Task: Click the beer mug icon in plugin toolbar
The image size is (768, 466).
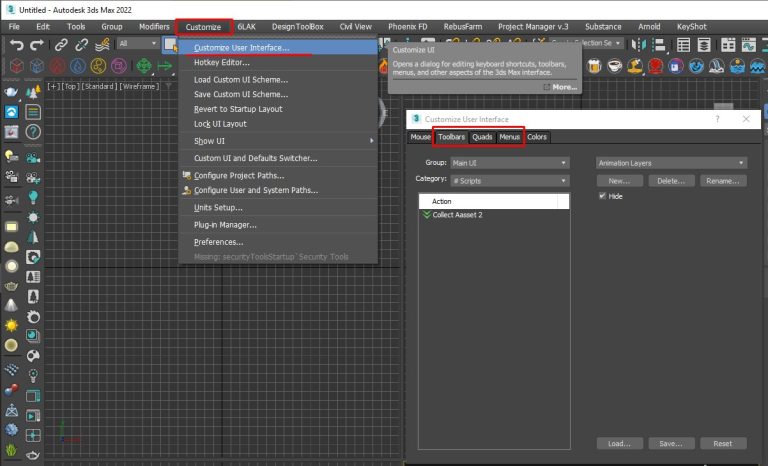Action: pyautogui.click(x=594, y=66)
